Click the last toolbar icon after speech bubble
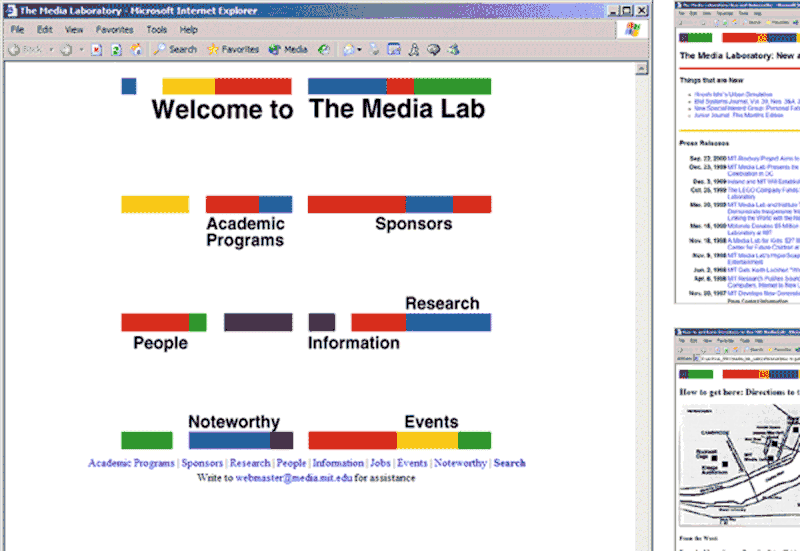Viewport: 800px width, 551px height. tap(454, 49)
